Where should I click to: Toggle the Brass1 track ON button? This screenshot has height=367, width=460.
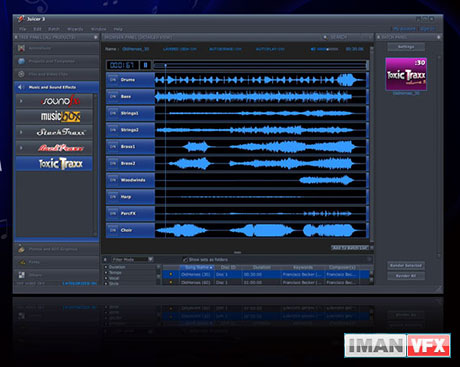113,146
